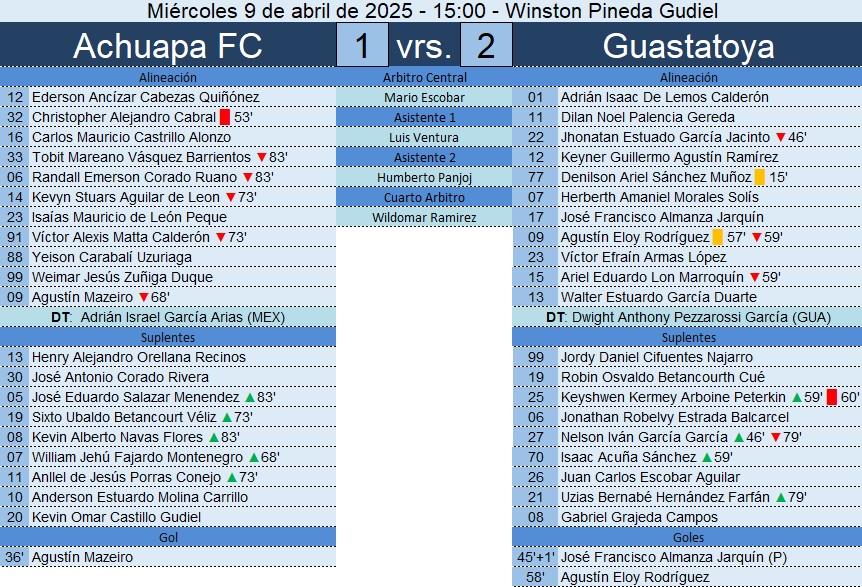
Task: Click referee name Mario Escobar
Action: (424, 97)
